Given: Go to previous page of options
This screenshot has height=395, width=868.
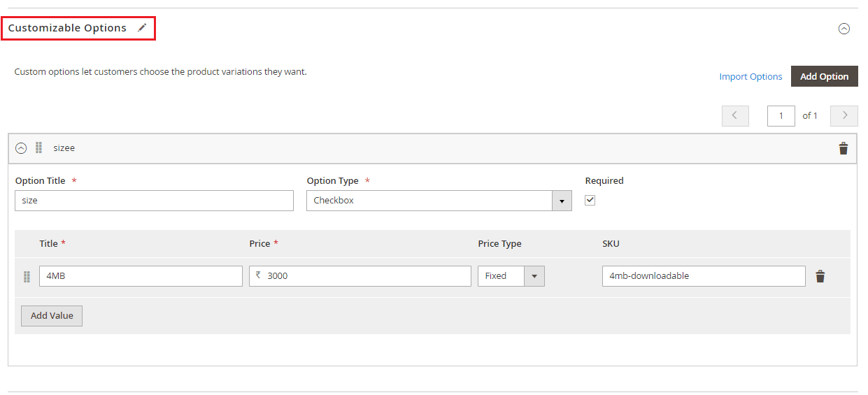Looking at the screenshot, I should pos(735,115).
